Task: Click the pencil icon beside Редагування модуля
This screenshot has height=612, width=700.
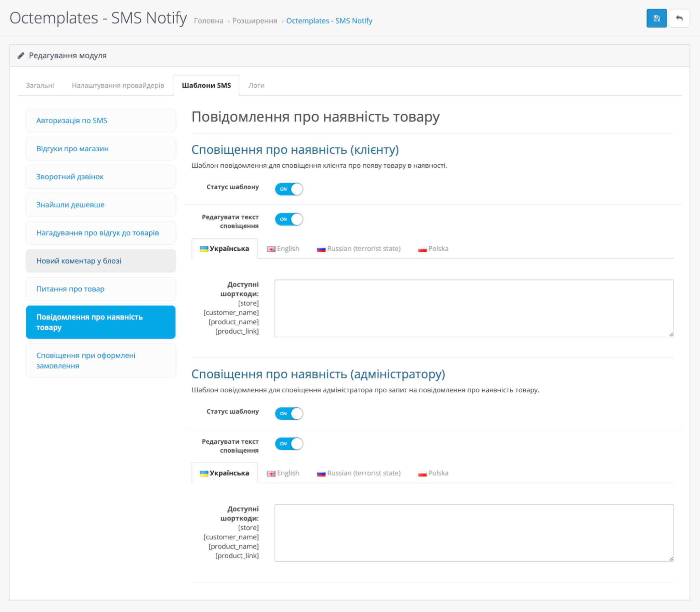Action: click(x=21, y=55)
